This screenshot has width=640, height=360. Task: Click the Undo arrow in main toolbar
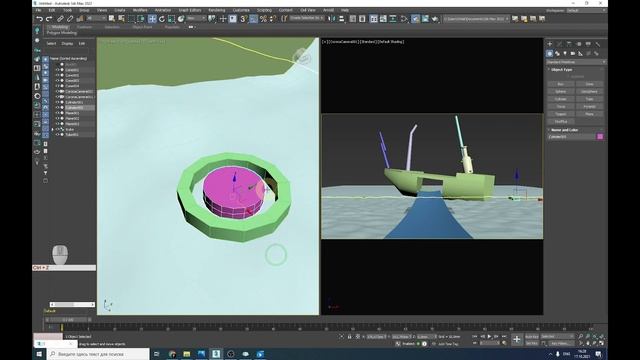(40, 19)
